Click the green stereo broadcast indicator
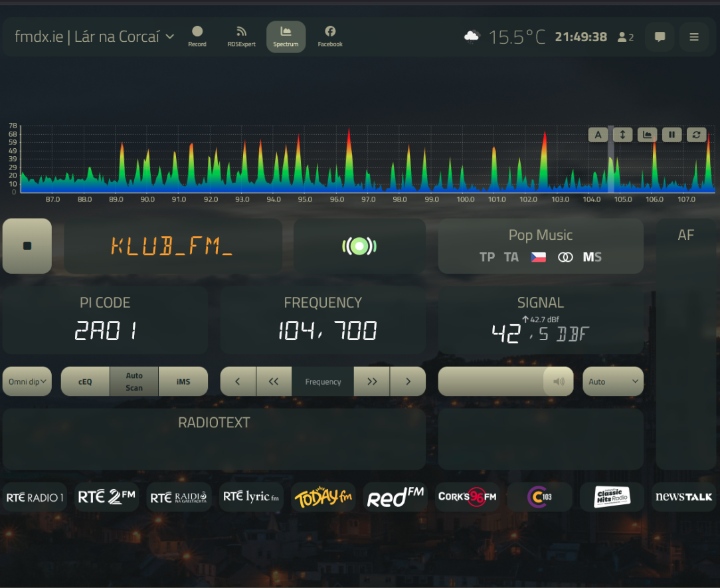Screen dimensions: 720x588 359,246
